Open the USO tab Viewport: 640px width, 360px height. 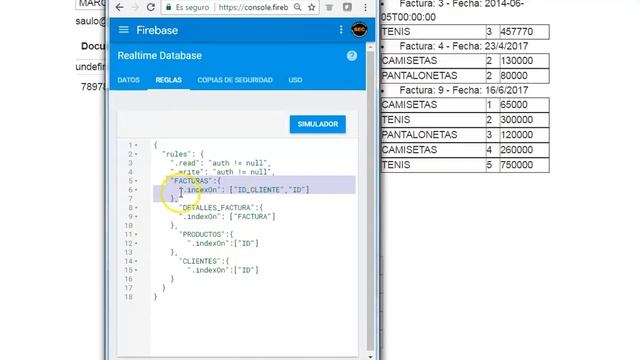point(295,80)
